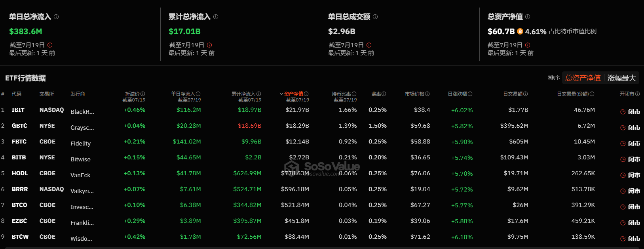Image resolution: width=644 pixels, height=249 pixels.
Task: Click info icon on 日涨跌幅 column header
Action: (470, 94)
